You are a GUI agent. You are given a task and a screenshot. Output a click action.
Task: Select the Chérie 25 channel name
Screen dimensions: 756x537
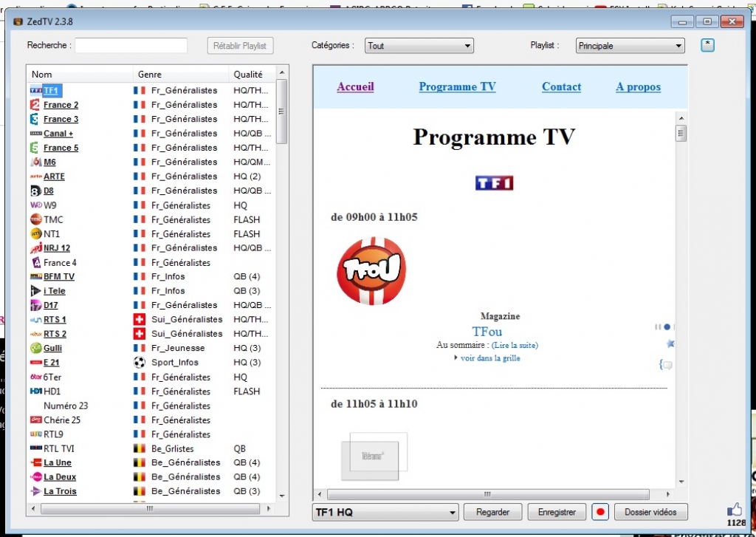(62, 420)
